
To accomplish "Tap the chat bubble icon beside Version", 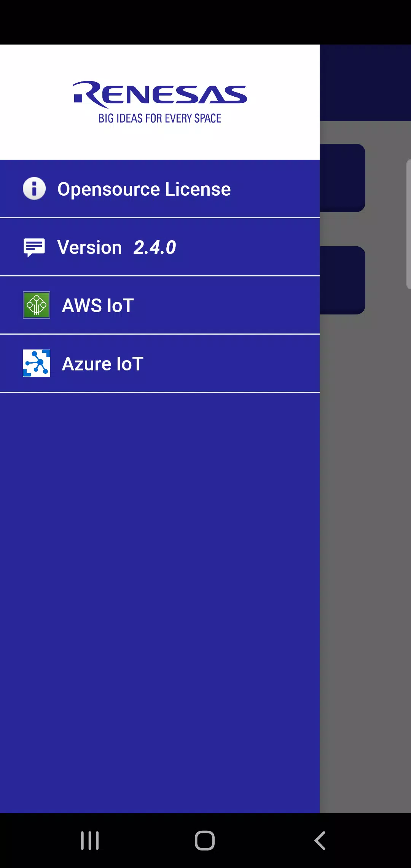I will click(34, 247).
